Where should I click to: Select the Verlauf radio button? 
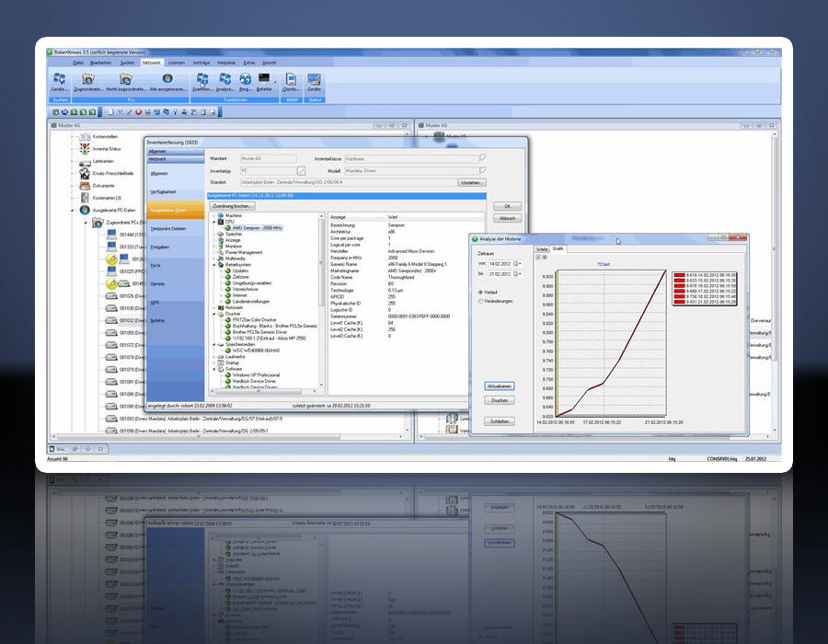(480, 292)
